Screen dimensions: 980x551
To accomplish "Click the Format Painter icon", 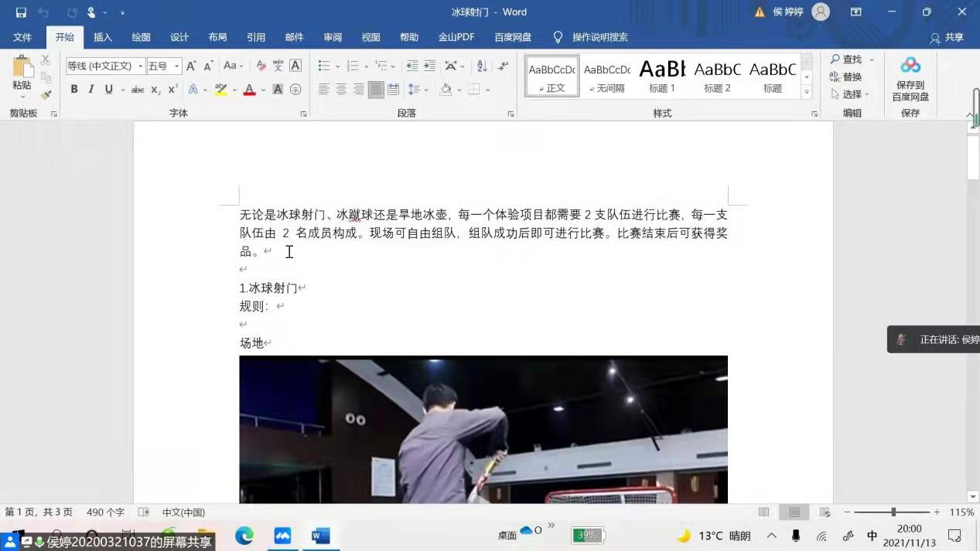I will coord(44,94).
